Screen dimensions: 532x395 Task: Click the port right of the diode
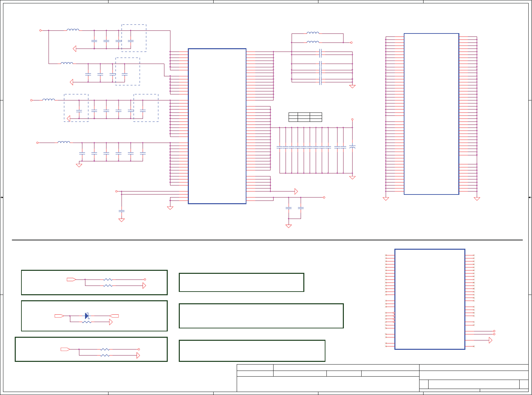(114, 316)
